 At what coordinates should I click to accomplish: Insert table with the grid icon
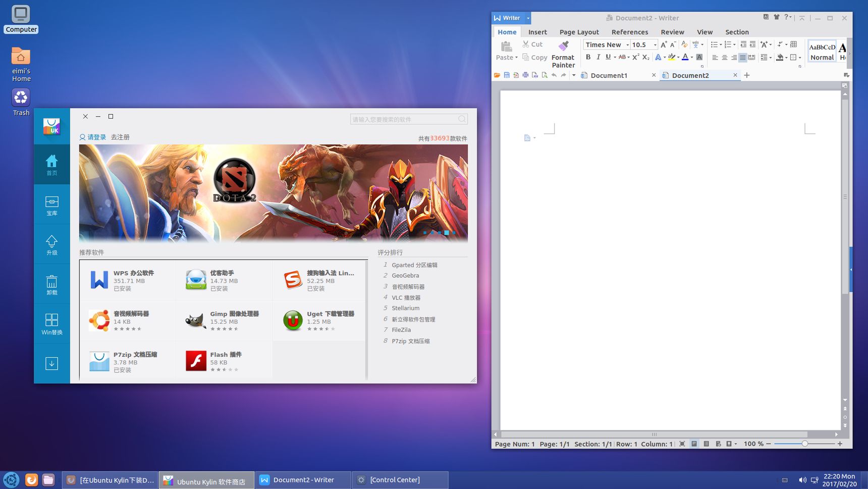793,44
